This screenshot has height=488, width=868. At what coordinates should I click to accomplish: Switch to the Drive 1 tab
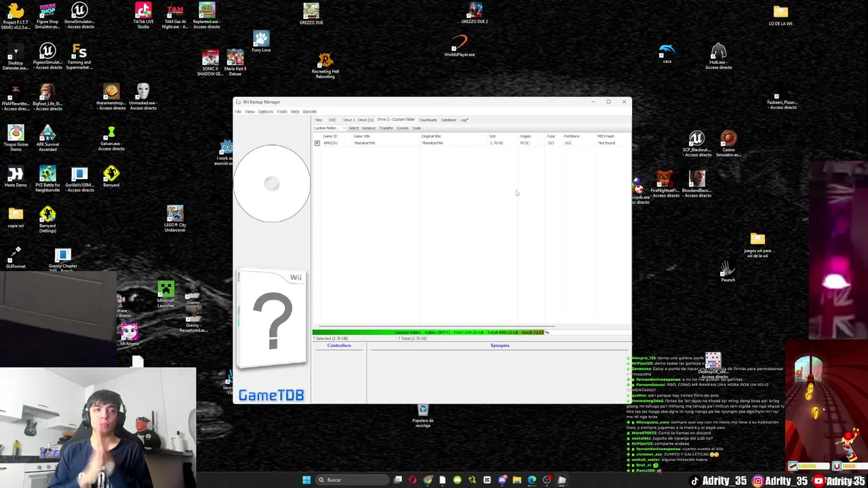pos(358,120)
